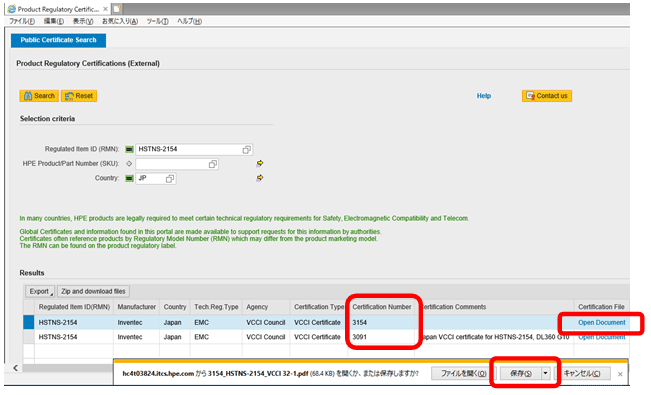Viewport: 651px width, 395px height.
Task: Click the comment starting 'apan VCCI certificate for HSTNS-2154'
Action: pyautogui.click(x=496, y=337)
